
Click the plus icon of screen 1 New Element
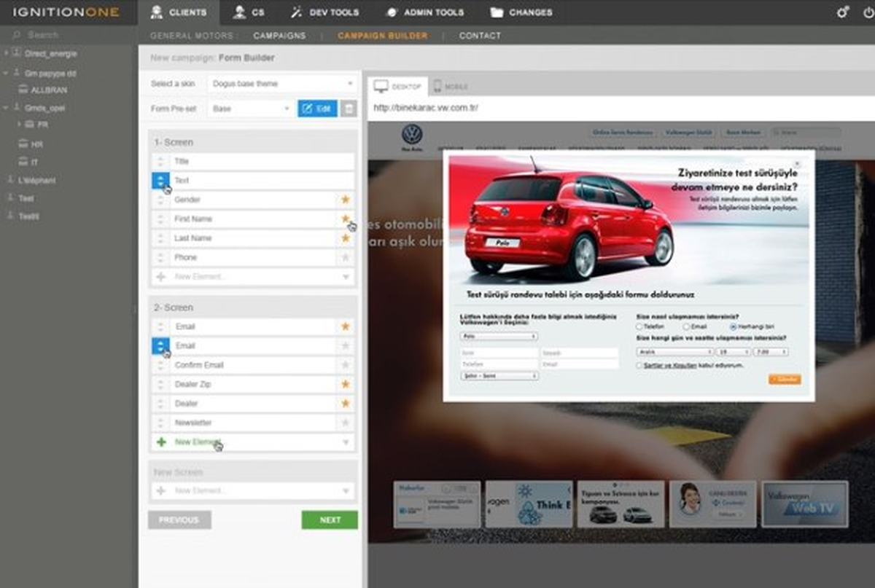click(160, 277)
